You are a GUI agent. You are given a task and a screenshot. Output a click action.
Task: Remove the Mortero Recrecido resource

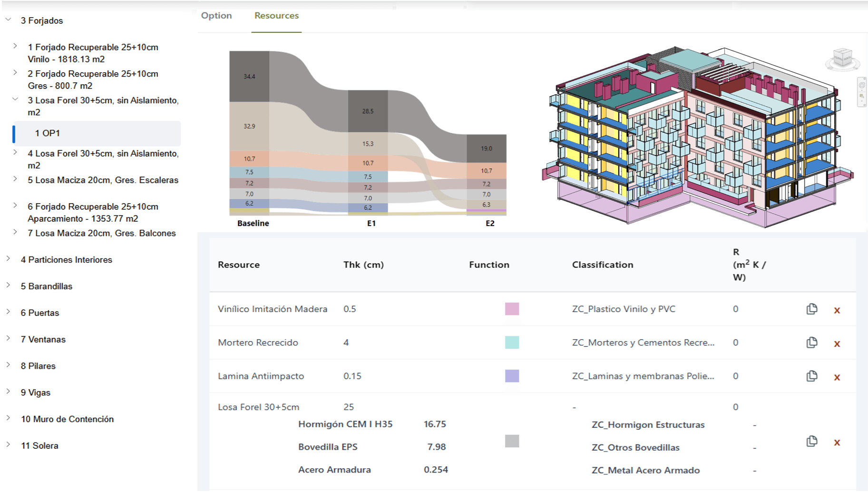coord(837,344)
